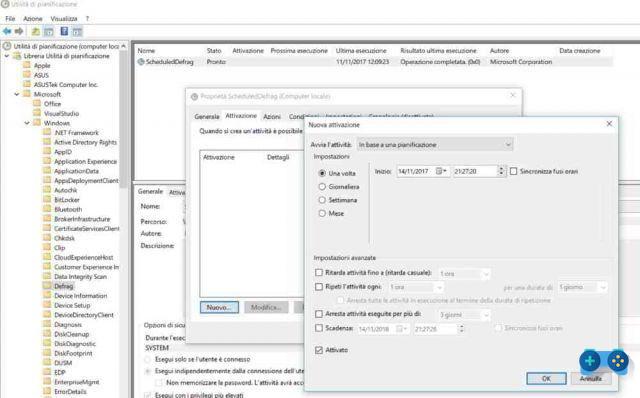Close the Nuova attivazione dialog
640x398 pixels.
coord(609,124)
